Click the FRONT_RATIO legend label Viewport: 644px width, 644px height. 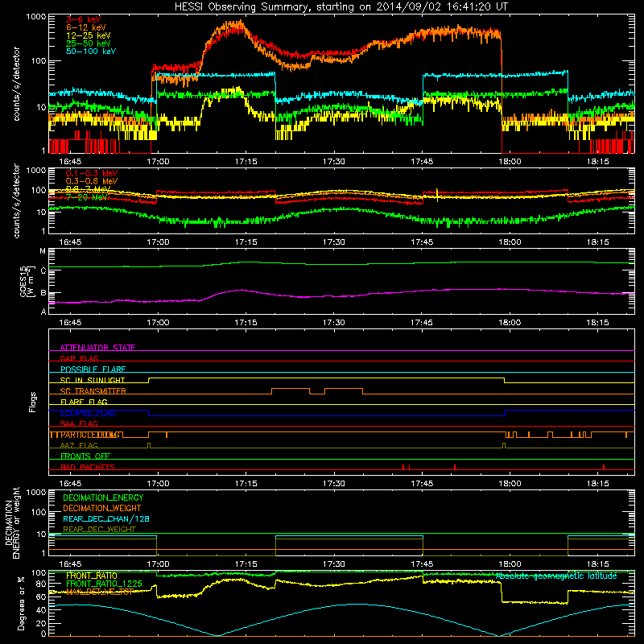click(x=92, y=576)
